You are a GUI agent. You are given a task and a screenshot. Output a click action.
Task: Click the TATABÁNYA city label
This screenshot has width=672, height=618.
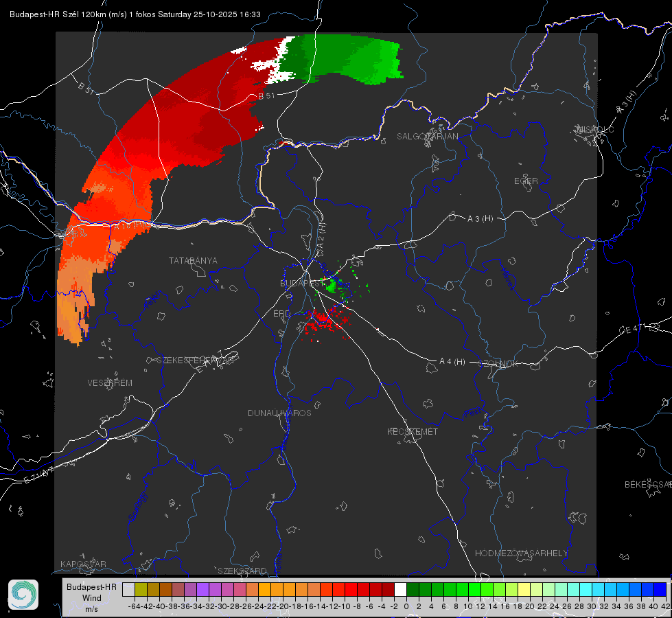click(x=193, y=260)
